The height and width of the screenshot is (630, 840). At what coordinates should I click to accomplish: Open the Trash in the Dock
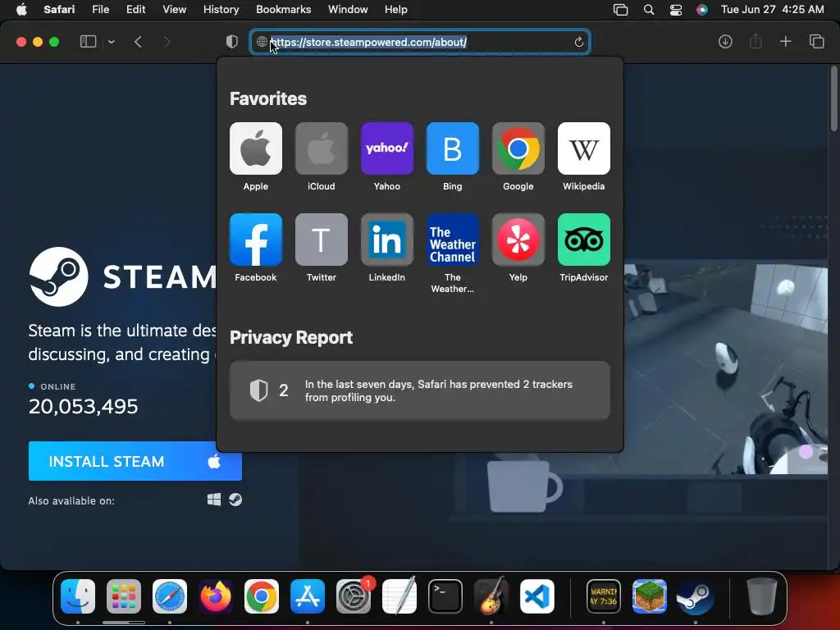762,596
